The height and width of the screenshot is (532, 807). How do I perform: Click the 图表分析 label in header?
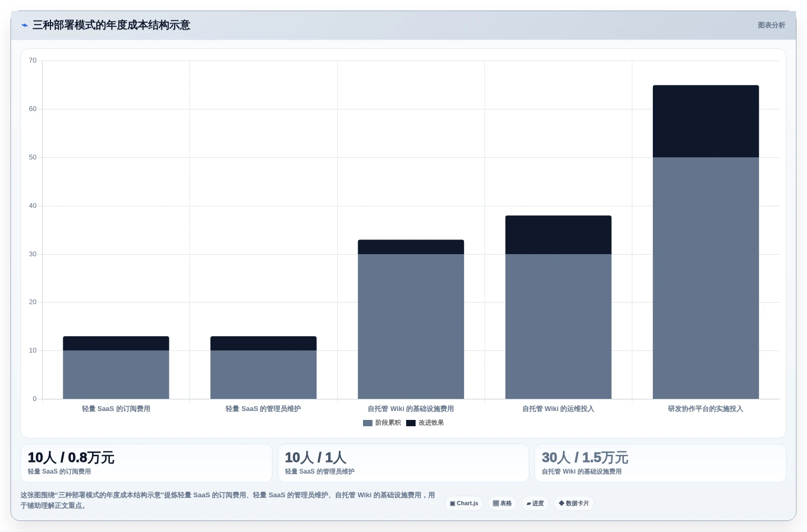point(771,25)
